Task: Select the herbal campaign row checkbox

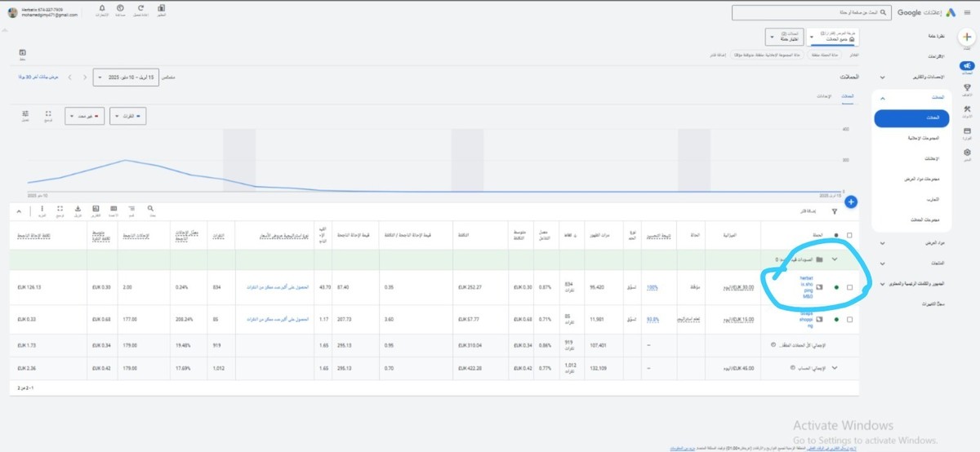Action: pyautogui.click(x=849, y=287)
